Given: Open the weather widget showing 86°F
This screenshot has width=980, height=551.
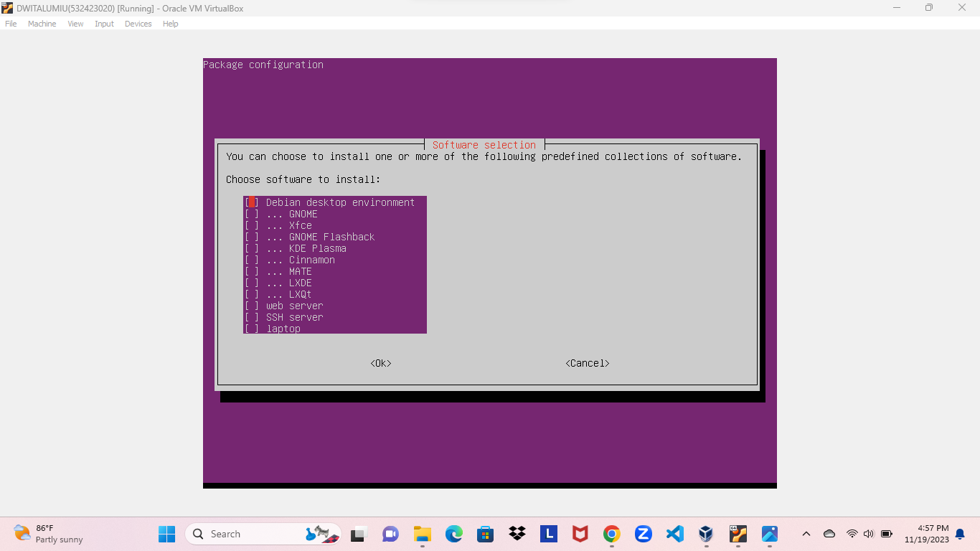Looking at the screenshot, I should [48, 534].
